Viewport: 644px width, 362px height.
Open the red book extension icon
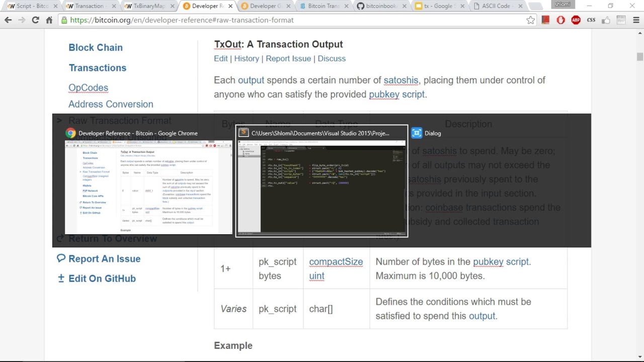(546, 20)
